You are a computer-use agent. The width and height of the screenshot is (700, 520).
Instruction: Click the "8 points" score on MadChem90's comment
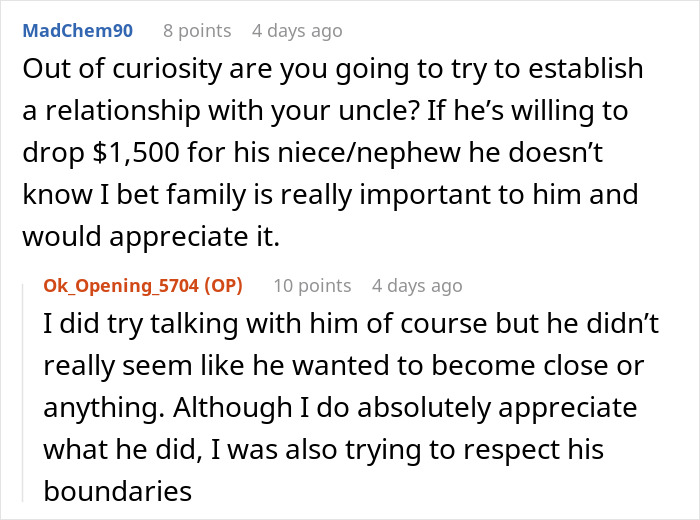click(197, 31)
